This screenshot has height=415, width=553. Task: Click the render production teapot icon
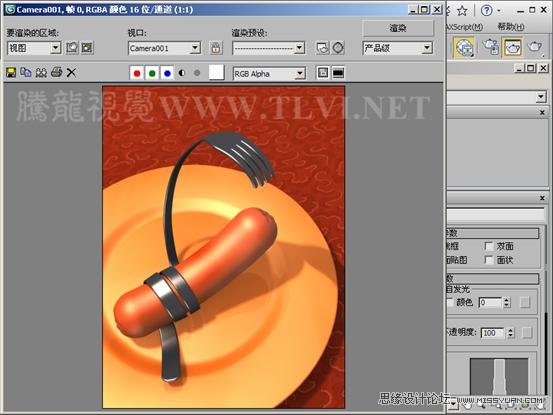pos(535,47)
